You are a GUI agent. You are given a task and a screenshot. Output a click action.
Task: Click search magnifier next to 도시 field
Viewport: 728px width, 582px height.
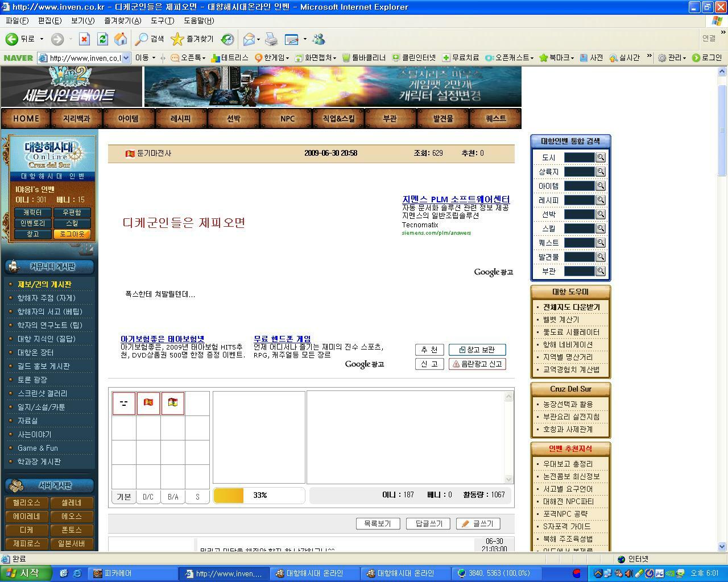[x=601, y=157]
